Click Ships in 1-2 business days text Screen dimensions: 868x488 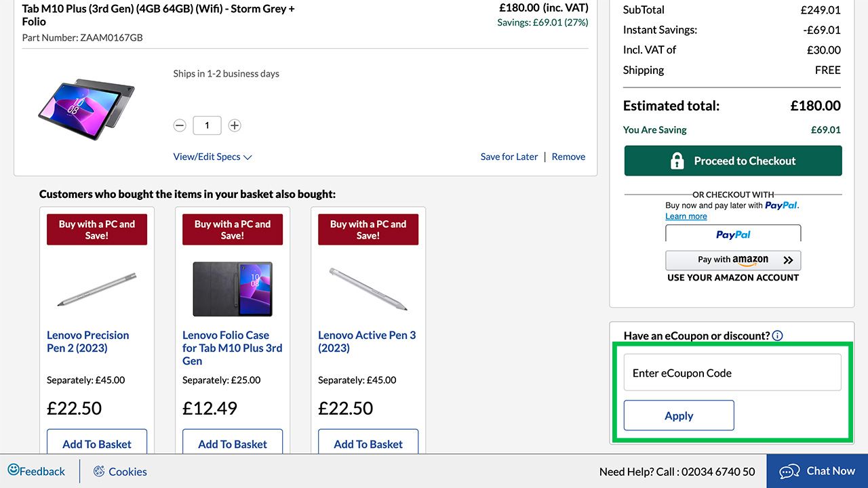tap(226, 73)
